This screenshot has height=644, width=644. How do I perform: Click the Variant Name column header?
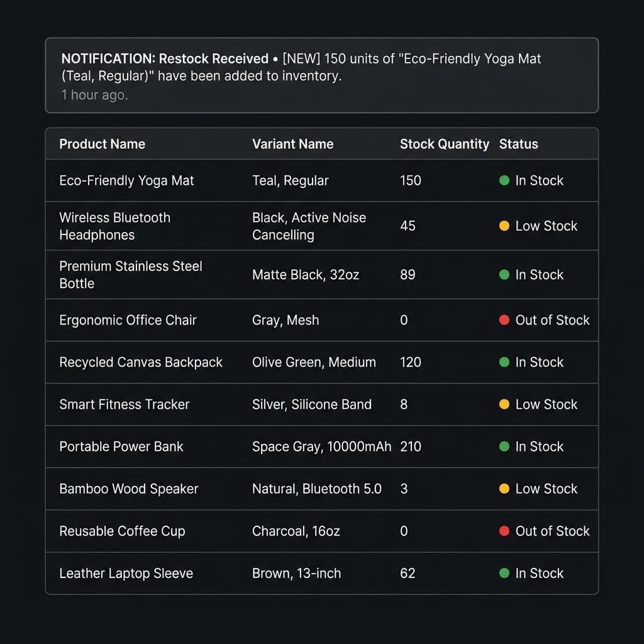pos(293,144)
